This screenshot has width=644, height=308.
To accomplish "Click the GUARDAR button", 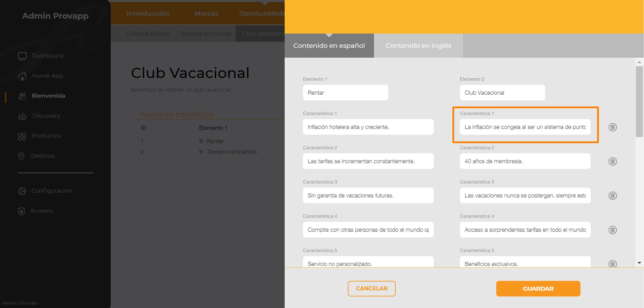I will point(538,289).
